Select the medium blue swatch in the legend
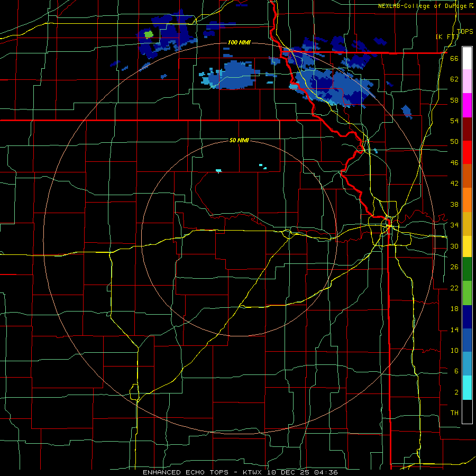476x476 pixels. 467,341
